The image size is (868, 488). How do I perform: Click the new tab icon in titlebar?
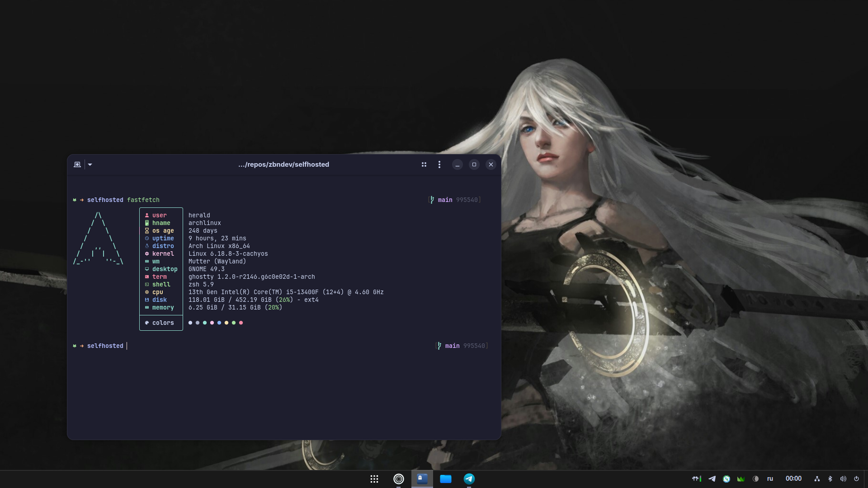tap(77, 164)
